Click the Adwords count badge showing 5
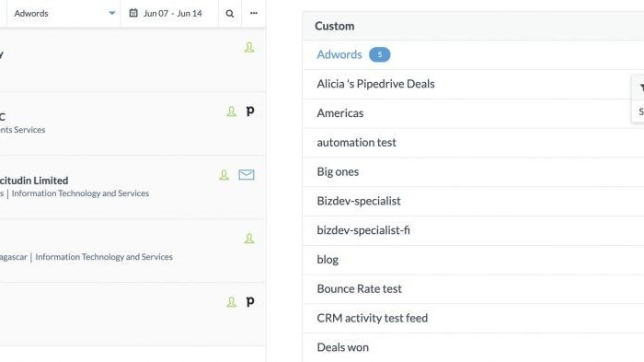 (379, 54)
